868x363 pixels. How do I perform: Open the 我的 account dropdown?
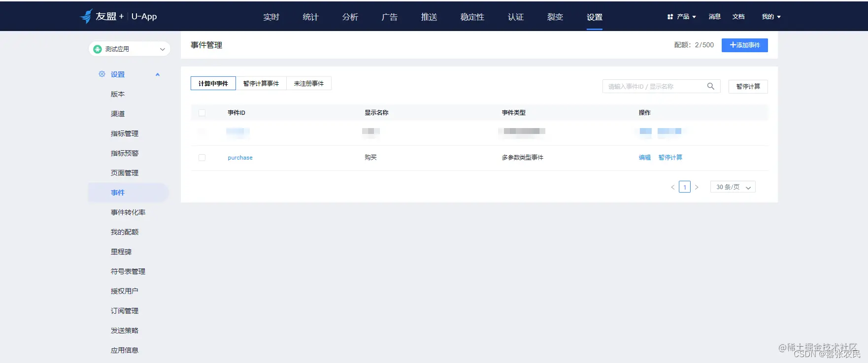[x=771, y=17]
